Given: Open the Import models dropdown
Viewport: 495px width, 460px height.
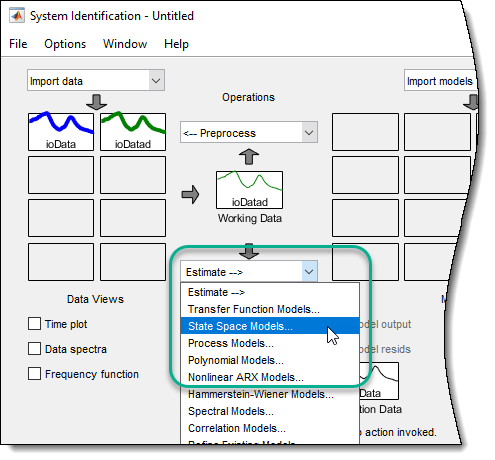Looking at the screenshot, I should point(440,80).
